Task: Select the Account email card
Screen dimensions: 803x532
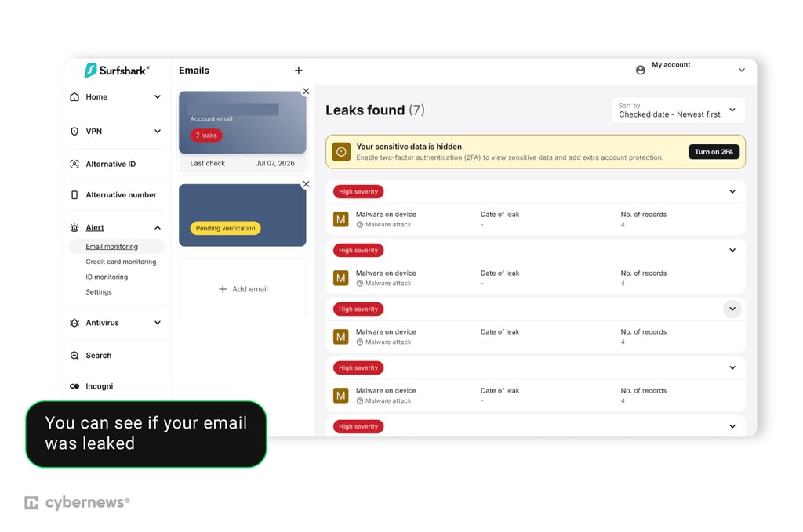Action: coord(243,122)
